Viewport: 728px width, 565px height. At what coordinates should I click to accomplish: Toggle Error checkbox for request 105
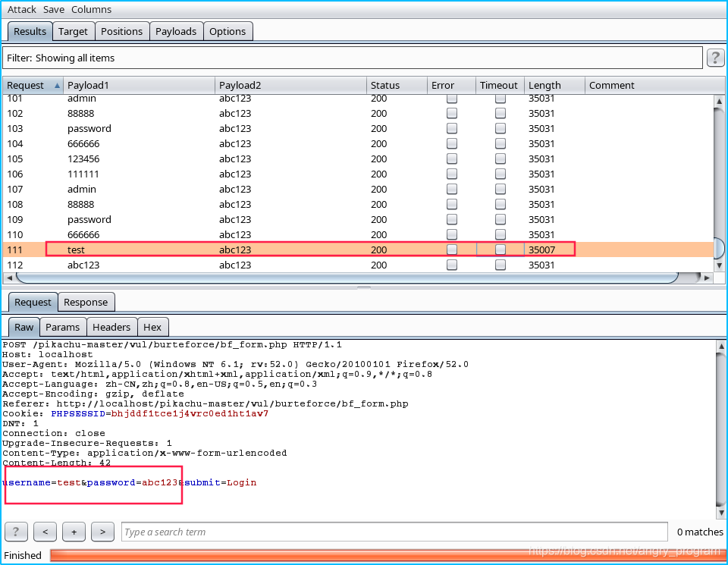452,159
